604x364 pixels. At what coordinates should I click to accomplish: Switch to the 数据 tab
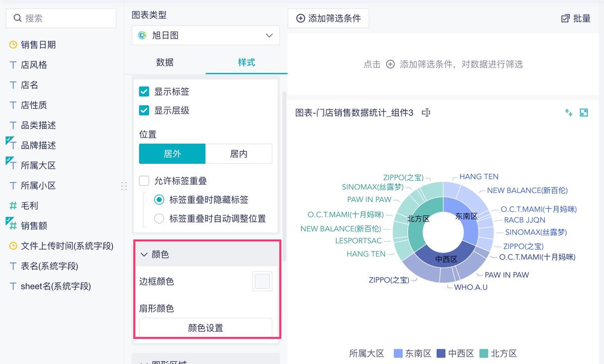pos(165,62)
